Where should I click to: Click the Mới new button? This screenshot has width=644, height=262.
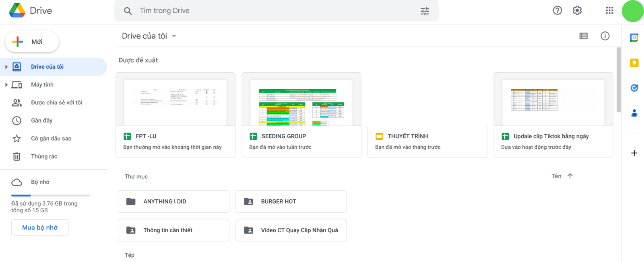pyautogui.click(x=32, y=42)
